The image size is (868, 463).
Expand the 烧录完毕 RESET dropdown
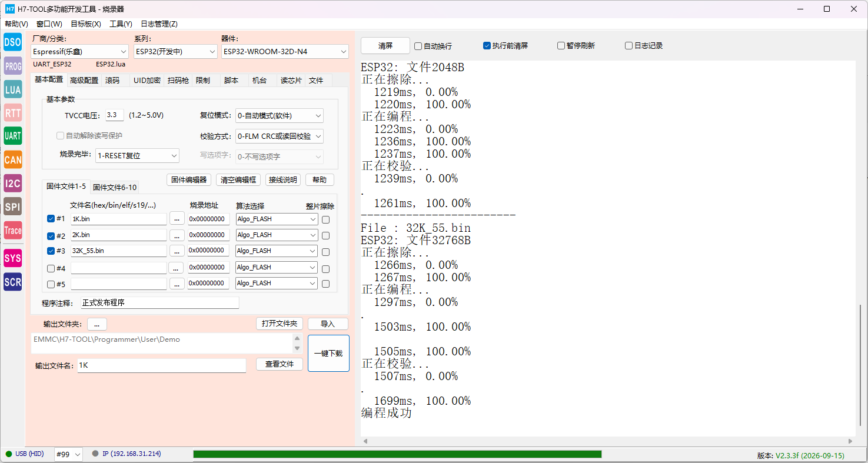click(x=137, y=156)
